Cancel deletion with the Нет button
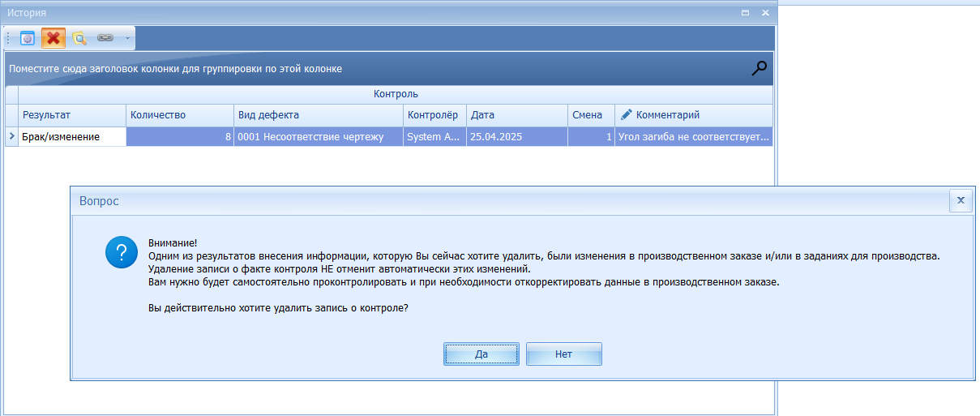The width and height of the screenshot is (980, 416). click(x=563, y=354)
